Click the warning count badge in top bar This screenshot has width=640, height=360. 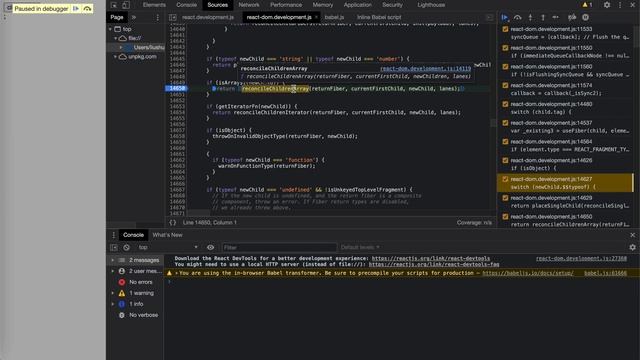point(587,5)
